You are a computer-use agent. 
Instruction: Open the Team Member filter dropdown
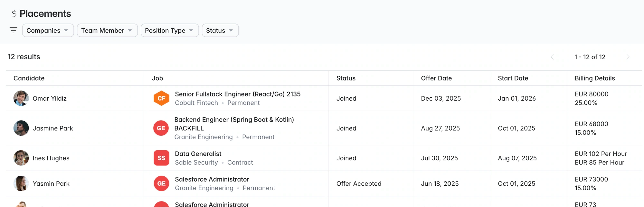(x=107, y=30)
